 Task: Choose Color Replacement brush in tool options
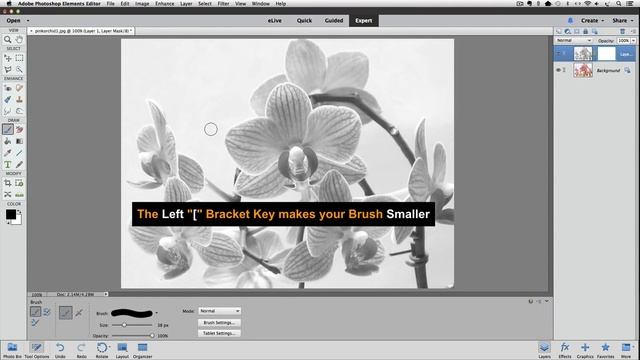coord(36,322)
